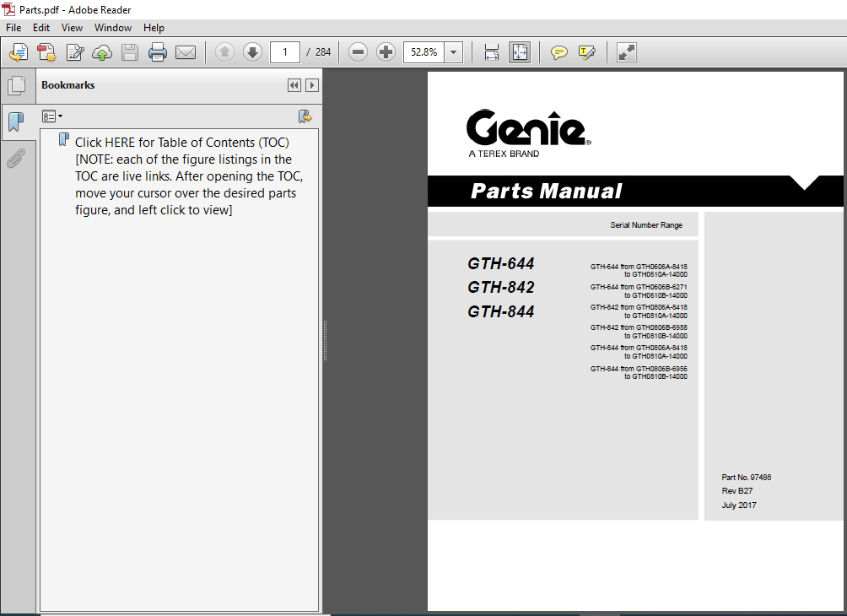Click the panel divider grip handle
The height and width of the screenshot is (616, 847).
coord(325,340)
